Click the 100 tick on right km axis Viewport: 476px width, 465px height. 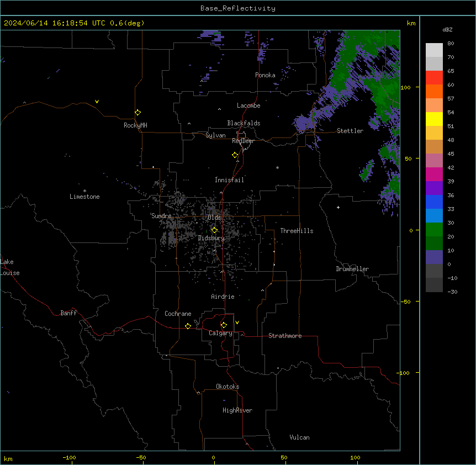(x=405, y=87)
